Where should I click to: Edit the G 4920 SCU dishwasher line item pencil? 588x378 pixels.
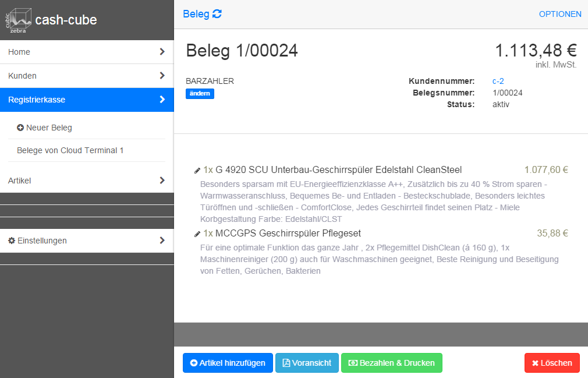coord(197,171)
